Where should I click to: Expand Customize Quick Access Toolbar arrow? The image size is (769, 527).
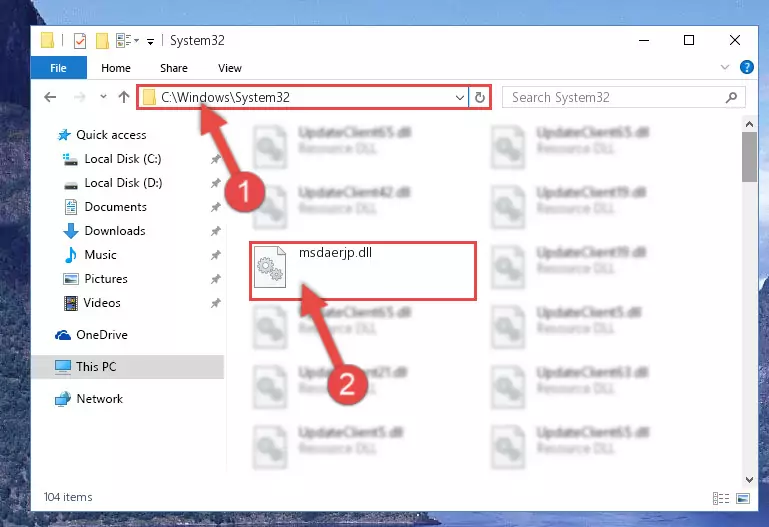[151, 42]
